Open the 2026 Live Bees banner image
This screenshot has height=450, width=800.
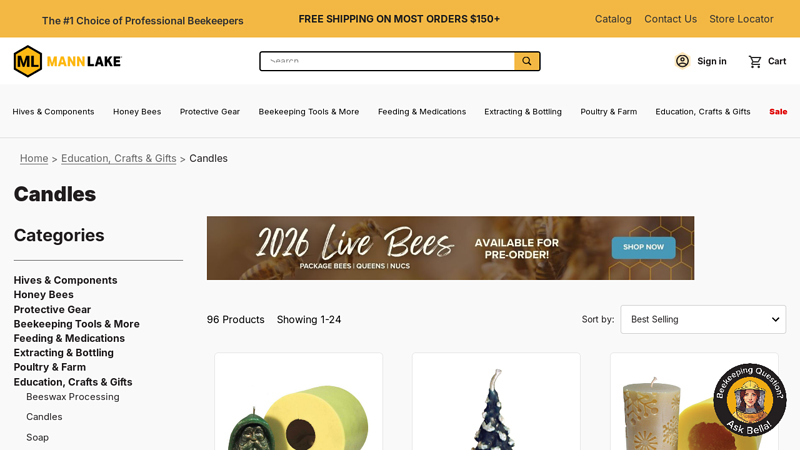[450, 248]
